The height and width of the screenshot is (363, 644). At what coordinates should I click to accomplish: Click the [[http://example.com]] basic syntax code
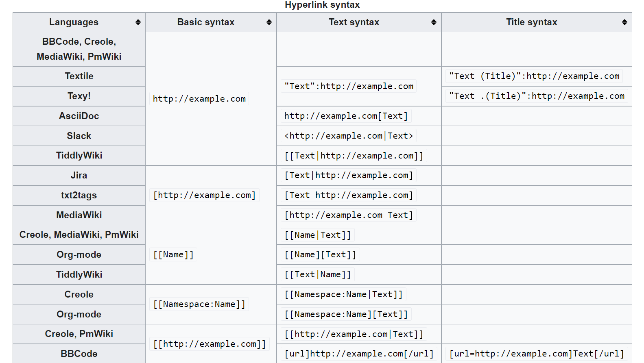pyautogui.click(x=210, y=344)
